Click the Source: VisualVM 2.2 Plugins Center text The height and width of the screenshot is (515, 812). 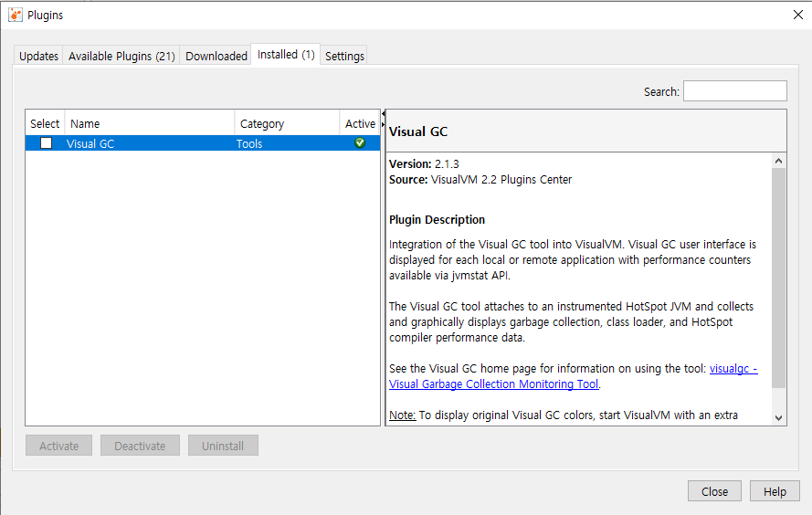pyautogui.click(x=480, y=180)
